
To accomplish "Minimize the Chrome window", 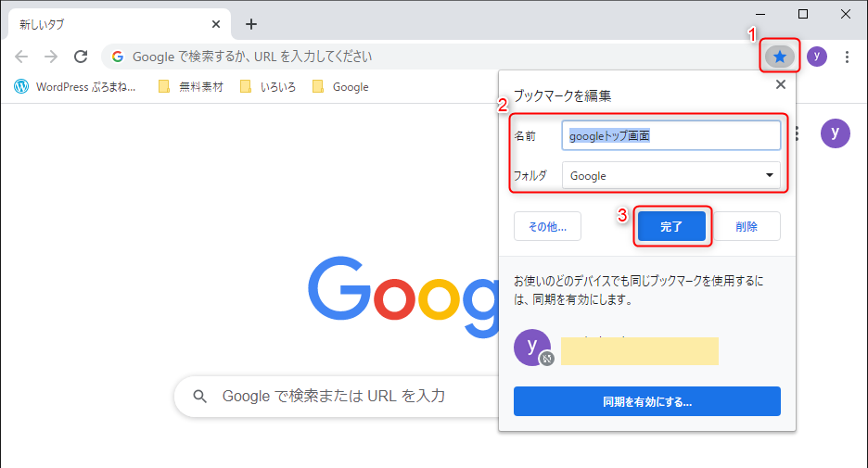I will (760, 15).
